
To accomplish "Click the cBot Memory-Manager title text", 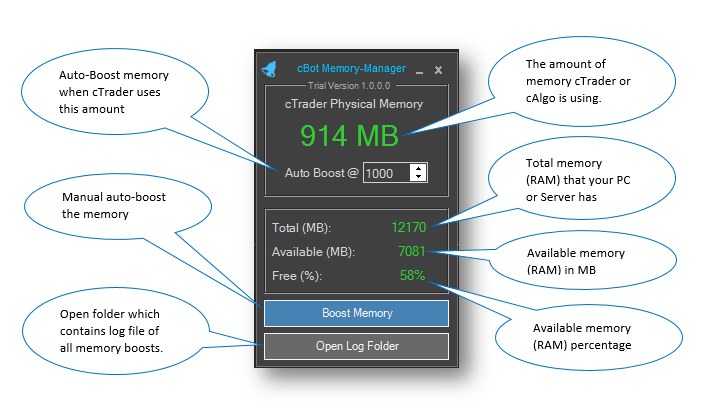I will pyautogui.click(x=351, y=68).
